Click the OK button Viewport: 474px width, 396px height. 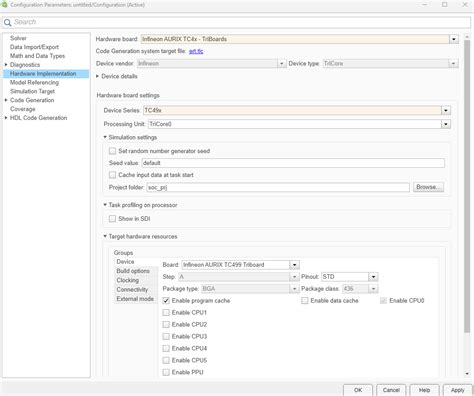coord(358,390)
